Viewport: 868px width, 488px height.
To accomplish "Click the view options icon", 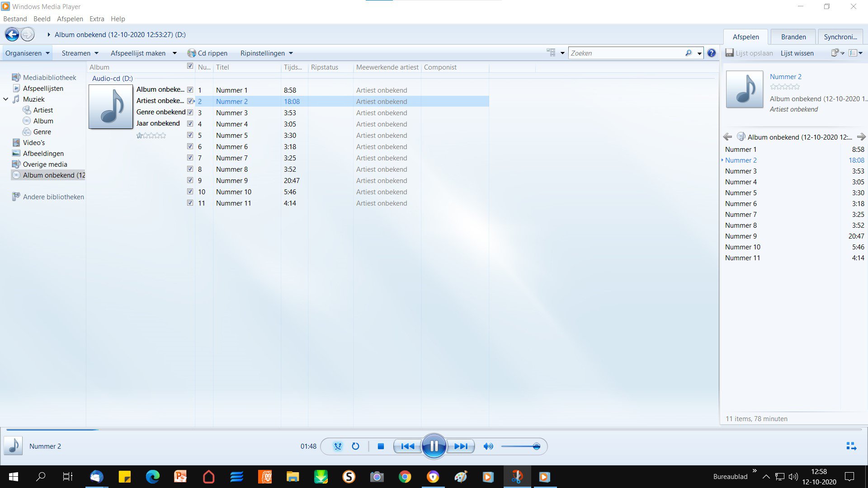I will (551, 52).
